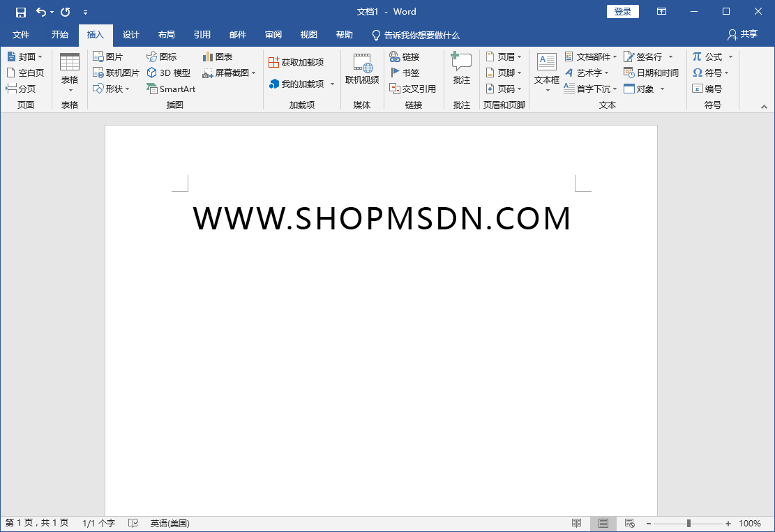This screenshot has height=532, width=775.
Task: Click the 图表 chart icon
Action: tap(218, 56)
